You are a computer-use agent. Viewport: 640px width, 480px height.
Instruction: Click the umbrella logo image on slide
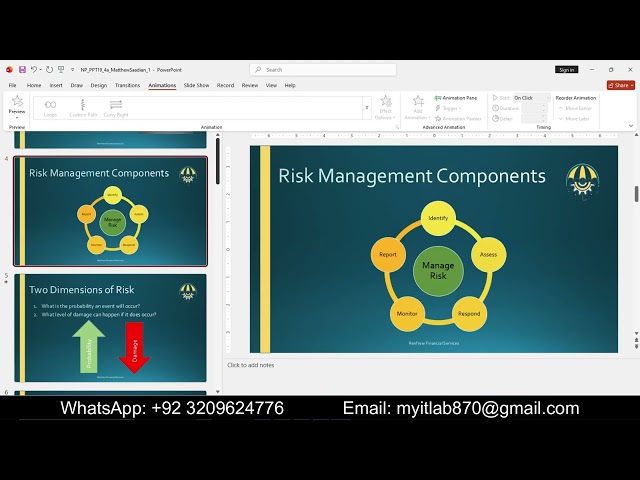[582, 181]
